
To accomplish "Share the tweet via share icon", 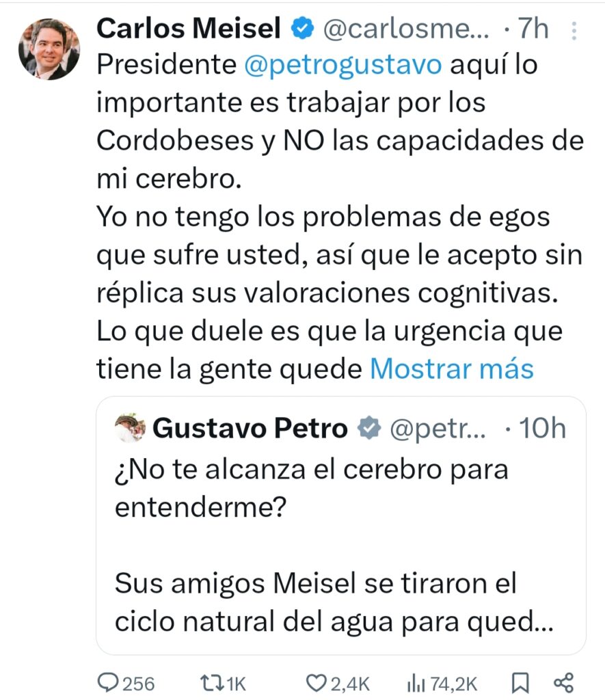I will click(x=562, y=683).
